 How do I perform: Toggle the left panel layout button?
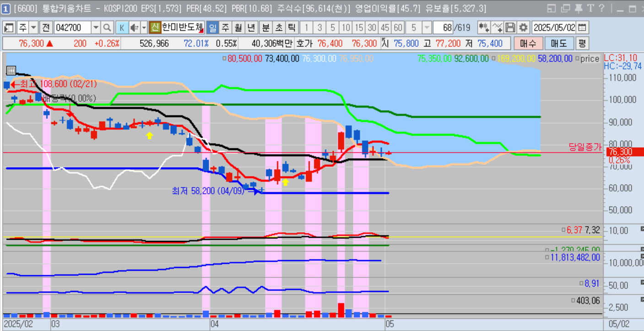[x=9, y=28]
